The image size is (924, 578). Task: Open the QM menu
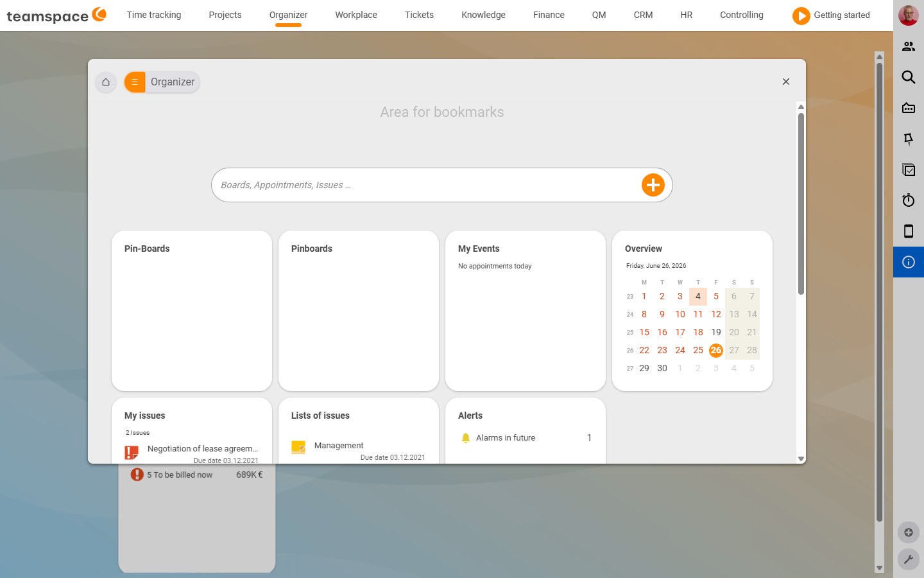click(599, 15)
